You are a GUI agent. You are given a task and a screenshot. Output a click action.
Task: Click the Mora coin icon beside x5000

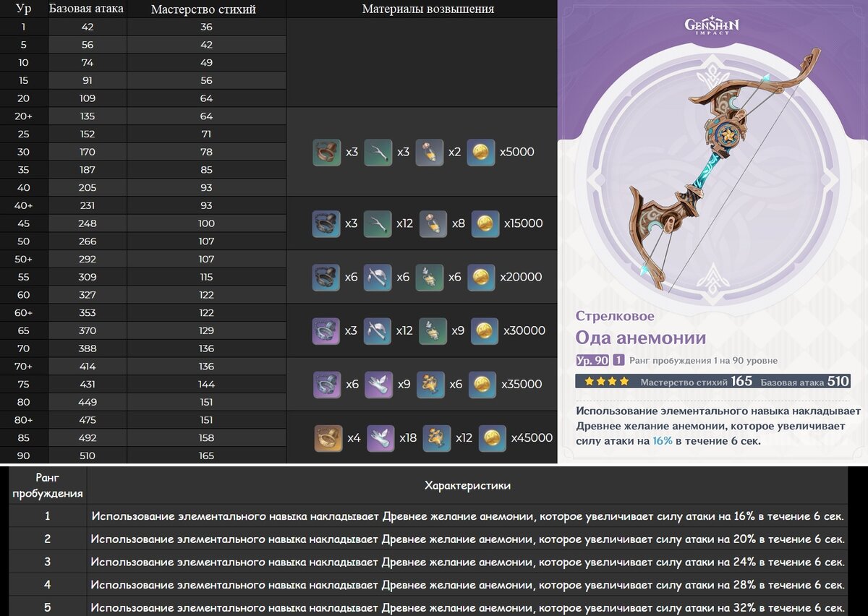coord(481,153)
